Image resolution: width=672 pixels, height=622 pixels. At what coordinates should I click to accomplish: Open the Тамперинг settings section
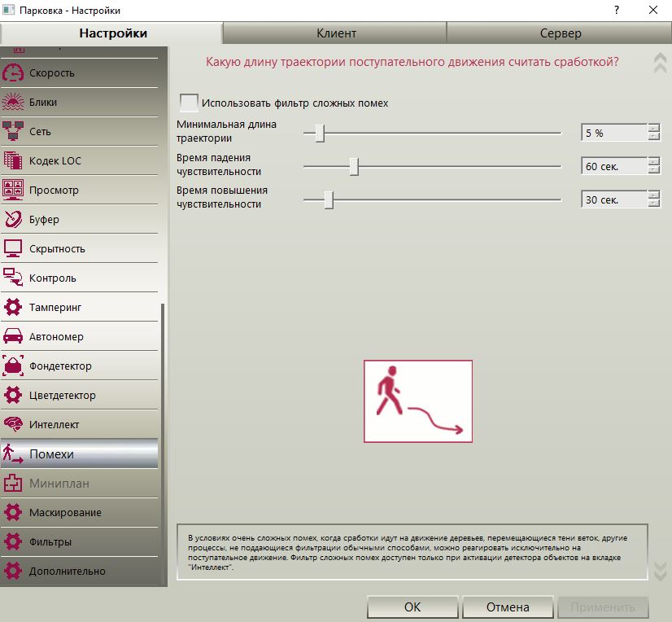[79, 307]
